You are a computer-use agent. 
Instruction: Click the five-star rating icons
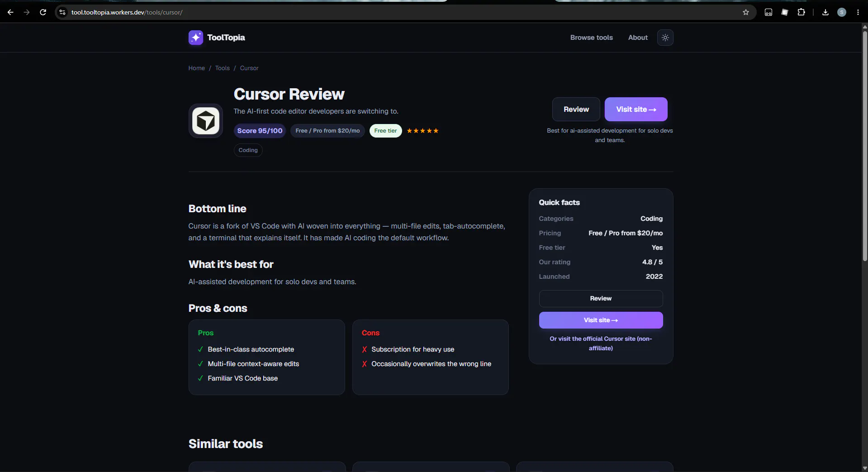click(422, 131)
